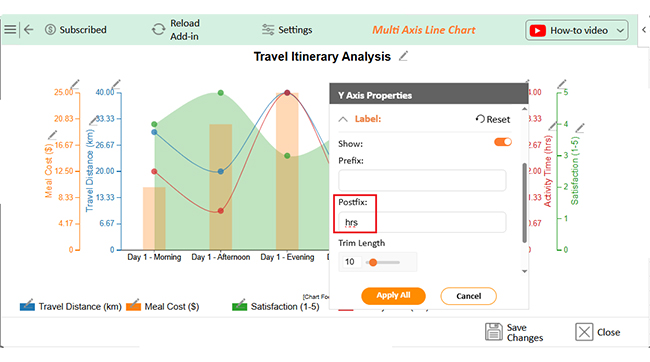This screenshot has height=362, width=650.
Task: Click the Apply All button
Action: [393, 296]
